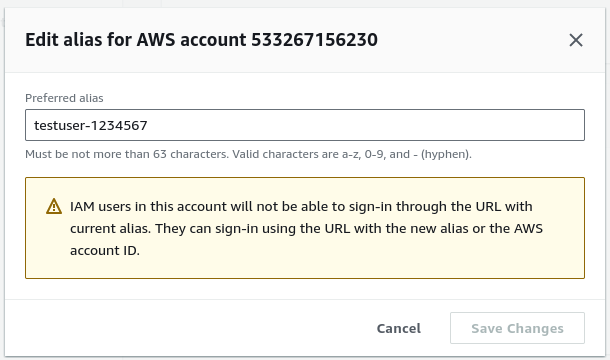Click the yellow warning alert box
Screen dimensions: 610x360
click(305, 228)
